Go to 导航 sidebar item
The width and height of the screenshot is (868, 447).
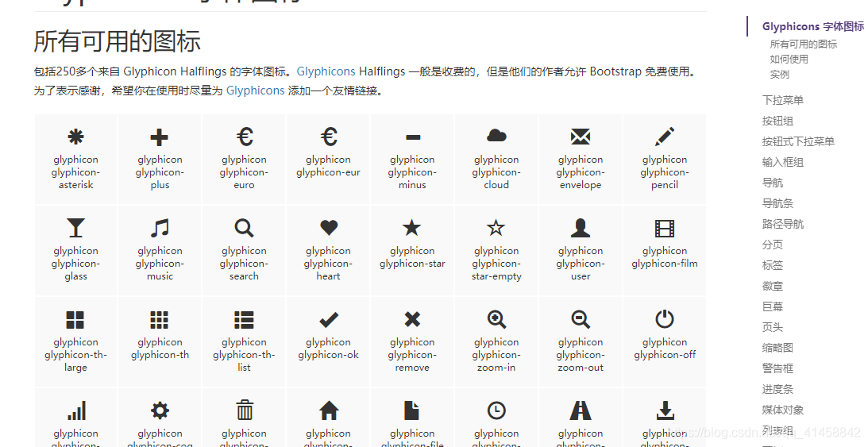[x=773, y=183]
